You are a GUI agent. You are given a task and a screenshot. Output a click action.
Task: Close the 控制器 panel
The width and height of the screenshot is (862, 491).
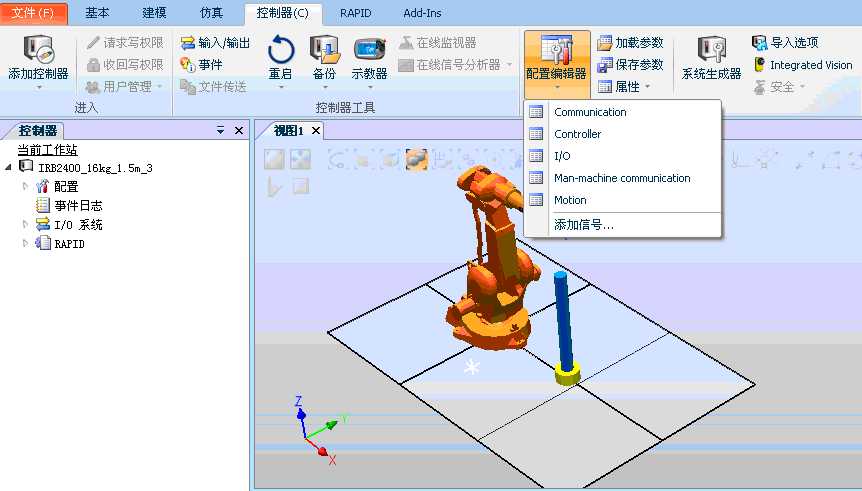239,130
